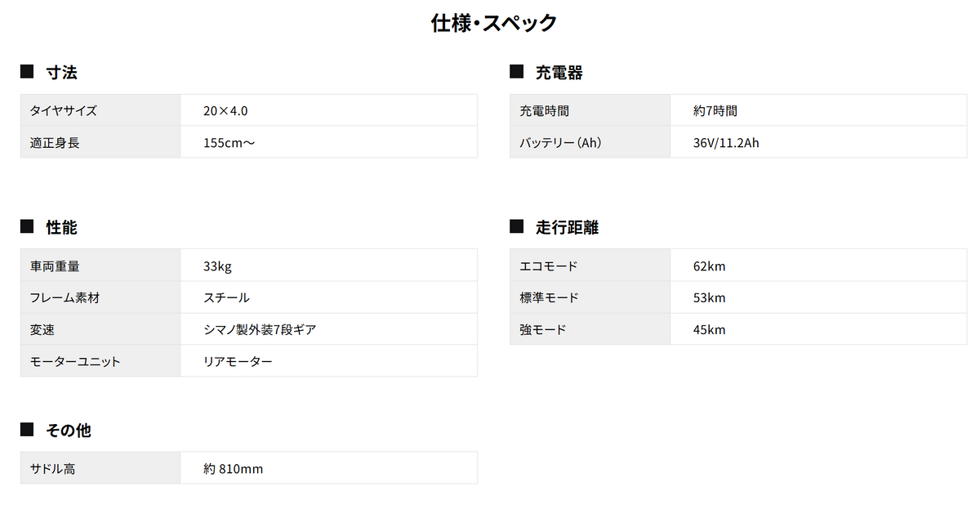Select the エコモード 62km value

pyautogui.click(x=710, y=266)
